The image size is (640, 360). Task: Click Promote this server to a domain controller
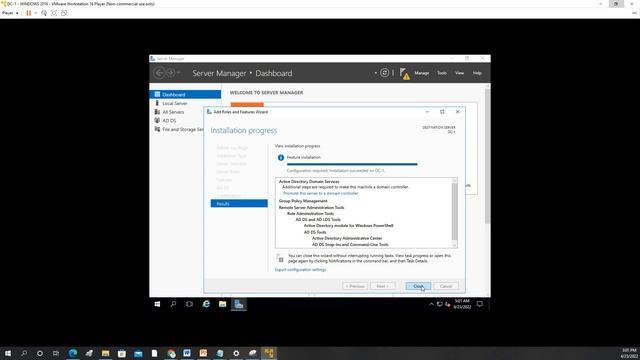pyautogui.click(x=320, y=193)
